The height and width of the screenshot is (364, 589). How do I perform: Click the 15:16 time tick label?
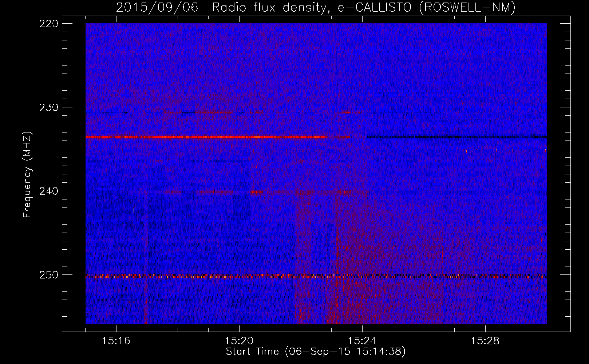click(116, 341)
